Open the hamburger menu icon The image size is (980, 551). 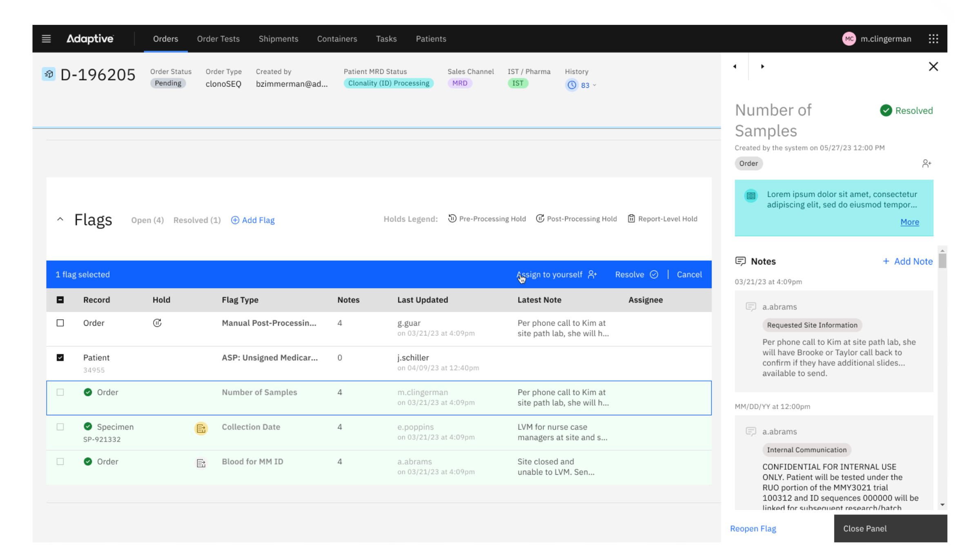(46, 39)
